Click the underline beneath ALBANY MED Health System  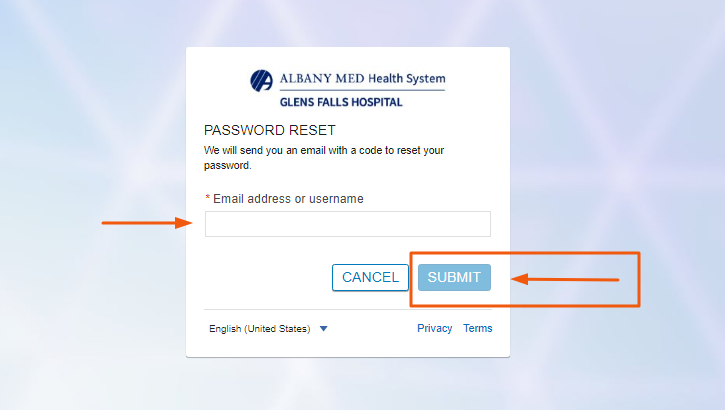pyautogui.click(x=362, y=90)
